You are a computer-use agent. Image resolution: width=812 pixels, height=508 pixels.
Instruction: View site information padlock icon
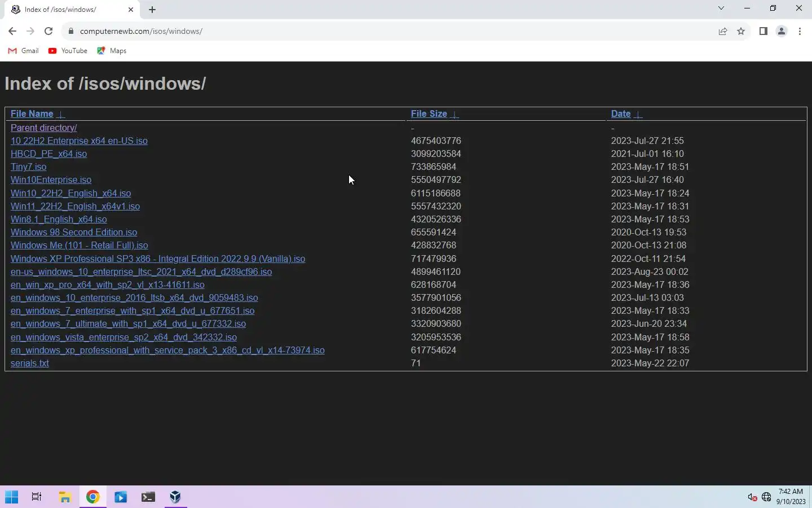click(70, 31)
